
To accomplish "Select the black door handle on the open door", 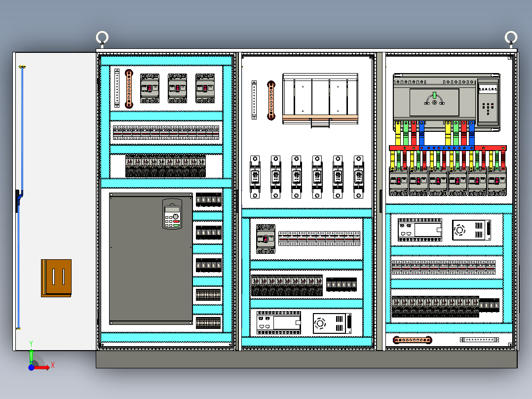I will [x=18, y=200].
